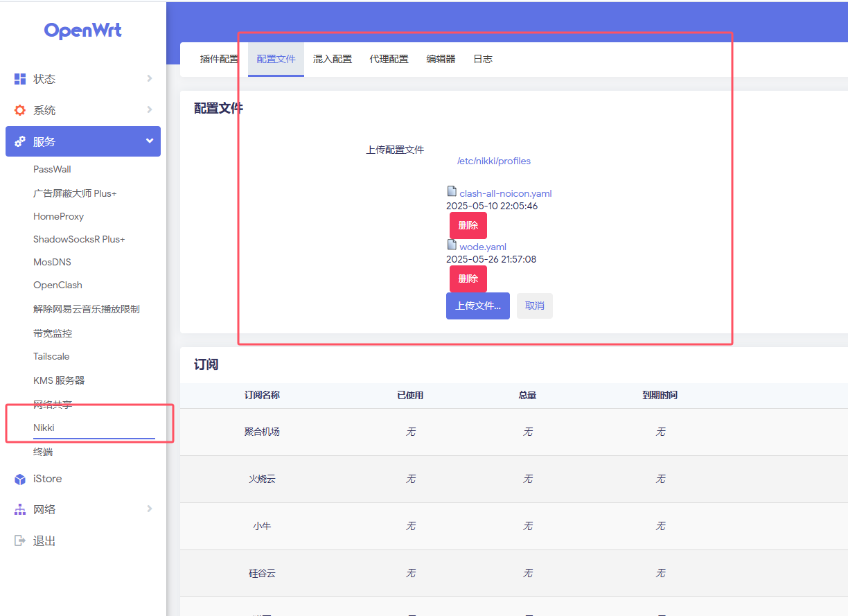Open ShadowSocksR Plus+ service
Image resolution: width=848 pixels, height=616 pixels.
(x=79, y=239)
